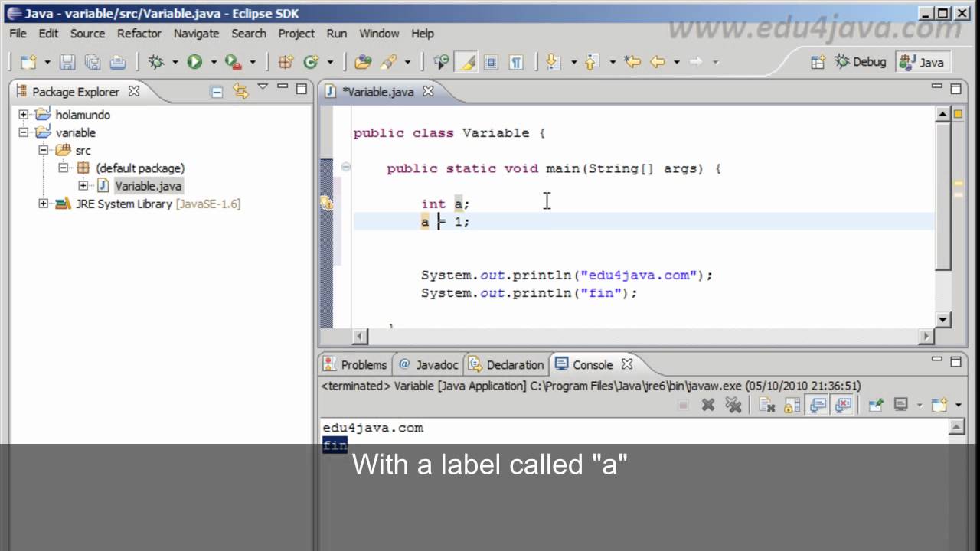Open the Navigate menu
This screenshot has width=980, height=551.
click(196, 34)
